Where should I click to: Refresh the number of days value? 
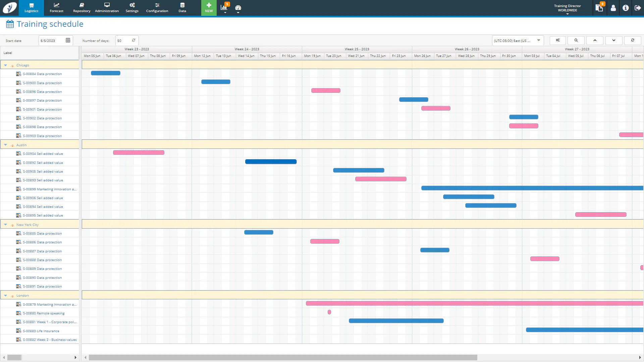133,40
